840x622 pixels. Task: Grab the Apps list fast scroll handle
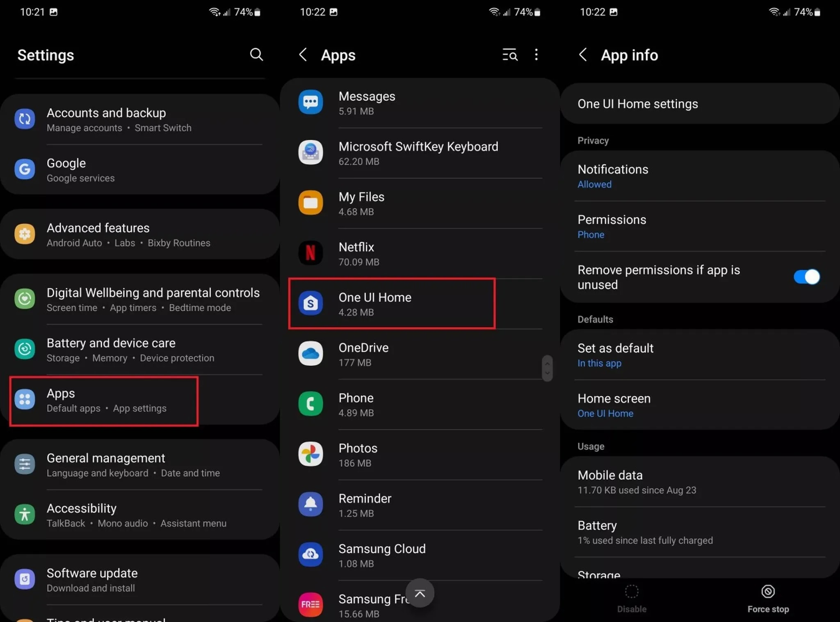(547, 368)
